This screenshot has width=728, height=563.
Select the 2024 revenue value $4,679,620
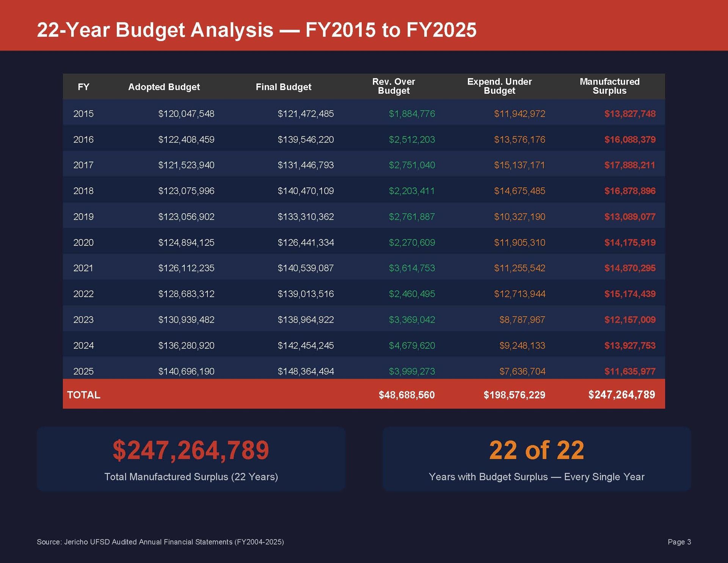click(x=412, y=346)
